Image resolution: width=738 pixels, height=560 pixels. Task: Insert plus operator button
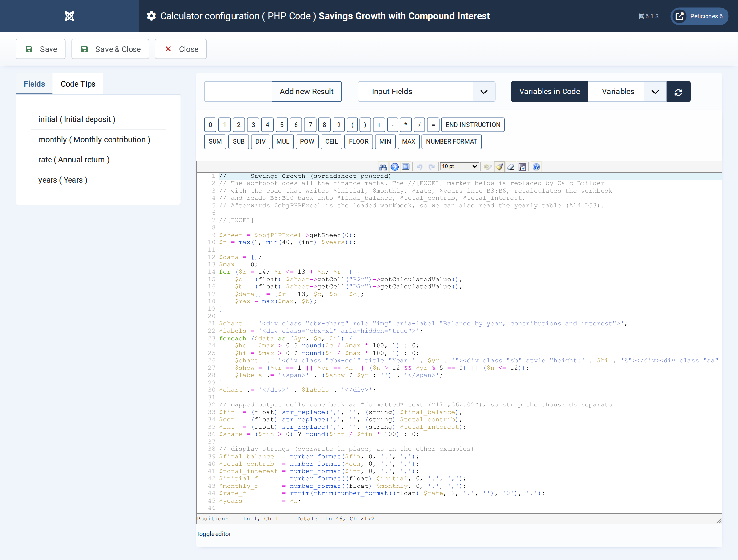click(379, 125)
